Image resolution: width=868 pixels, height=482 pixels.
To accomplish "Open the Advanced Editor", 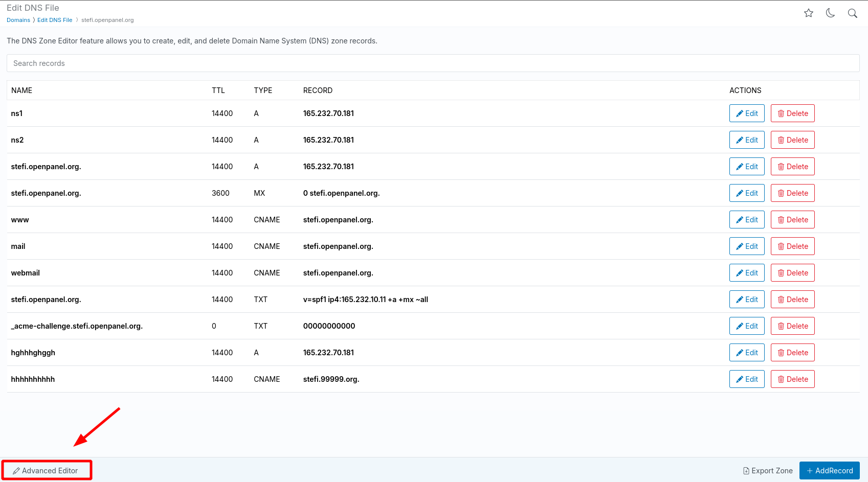I will coord(46,471).
